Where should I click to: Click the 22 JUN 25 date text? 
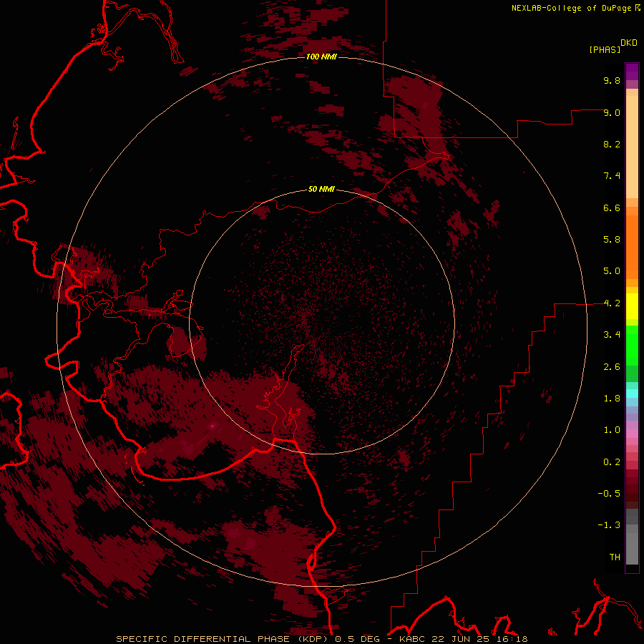coord(459,639)
